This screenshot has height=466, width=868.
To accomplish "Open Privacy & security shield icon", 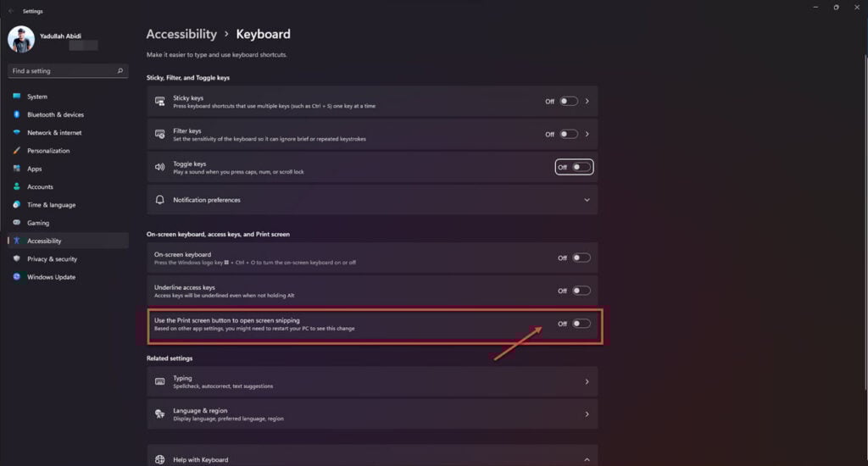I will [x=17, y=258].
